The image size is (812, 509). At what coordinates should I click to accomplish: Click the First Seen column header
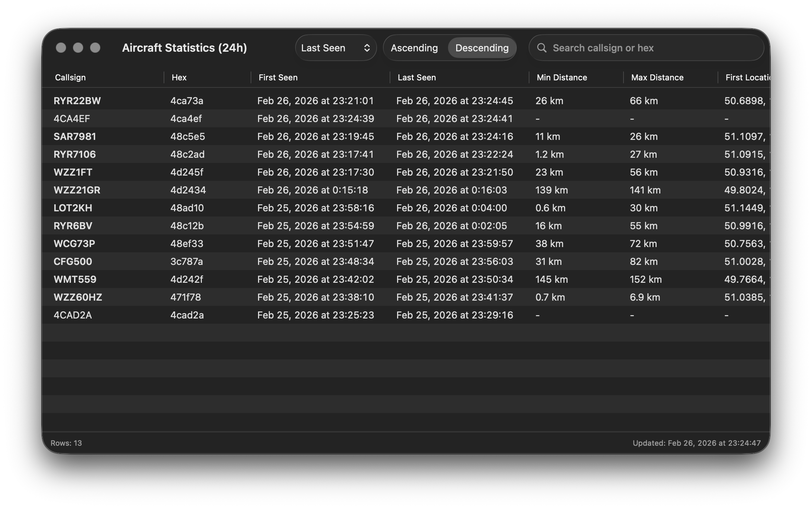point(278,77)
